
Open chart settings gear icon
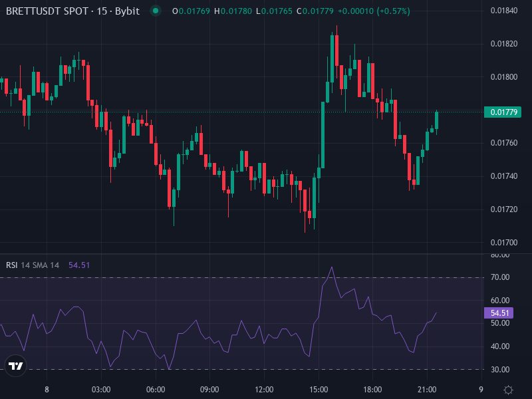click(508, 390)
